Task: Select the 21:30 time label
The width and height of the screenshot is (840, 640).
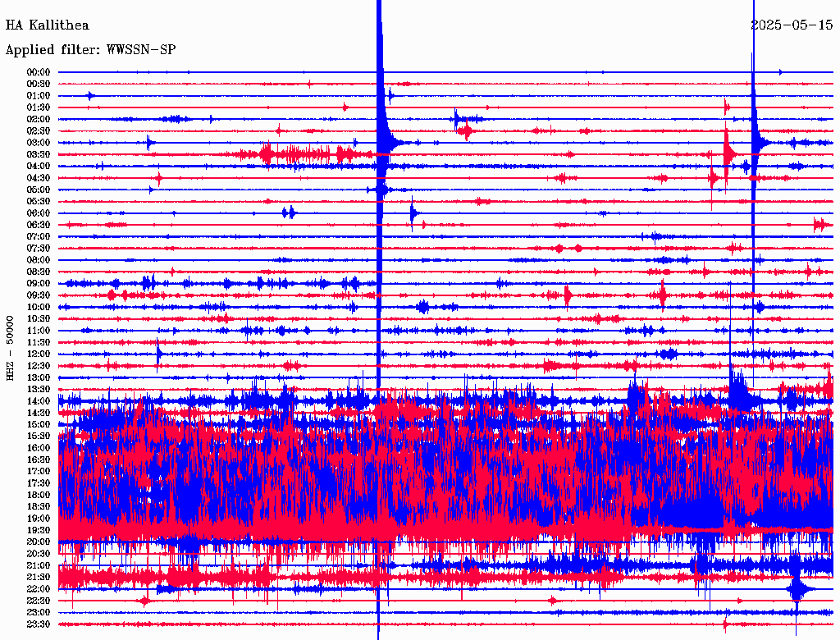Action: [39, 578]
